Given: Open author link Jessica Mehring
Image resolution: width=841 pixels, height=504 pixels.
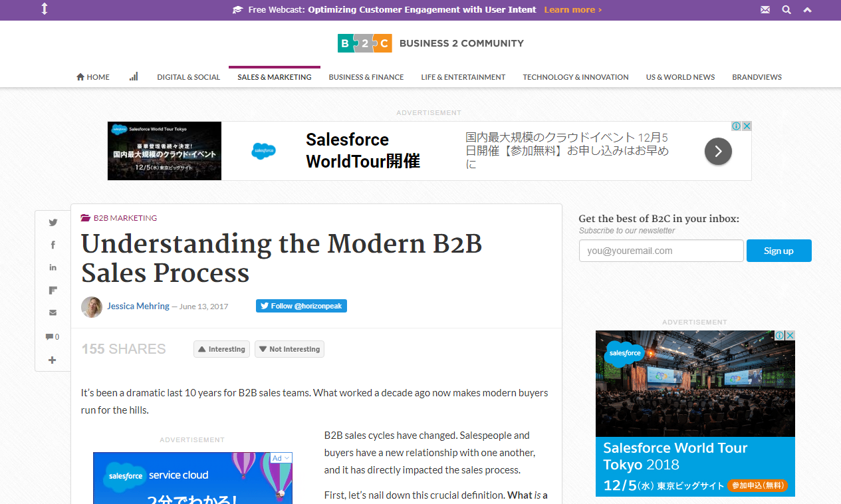Looking at the screenshot, I should tap(138, 306).
